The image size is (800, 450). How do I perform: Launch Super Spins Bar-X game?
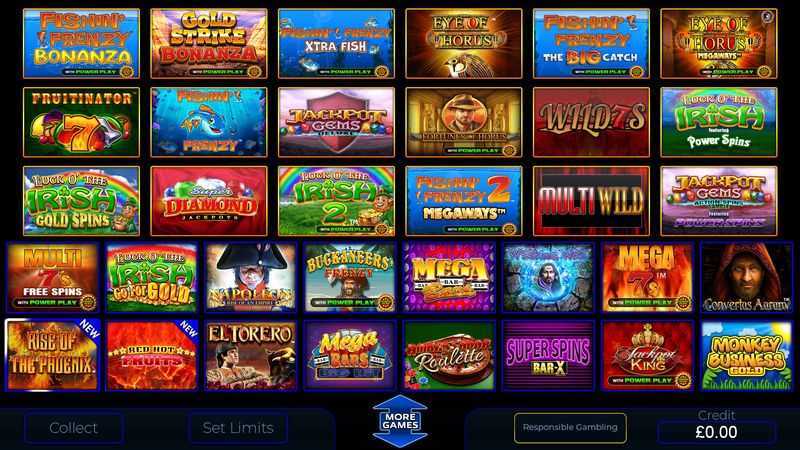tap(548, 356)
